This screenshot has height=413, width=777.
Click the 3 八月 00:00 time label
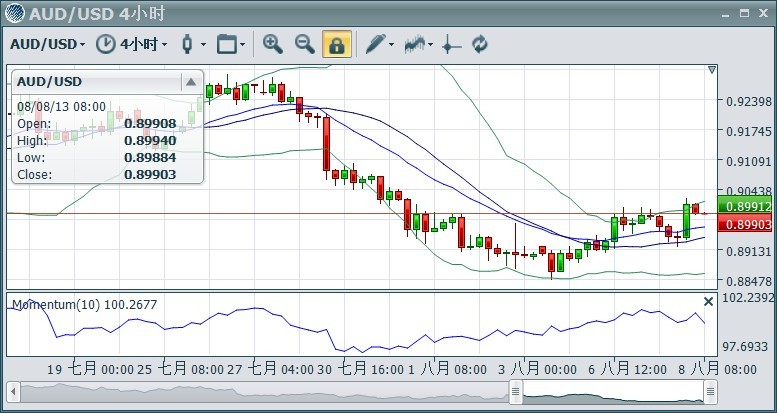coord(537,369)
